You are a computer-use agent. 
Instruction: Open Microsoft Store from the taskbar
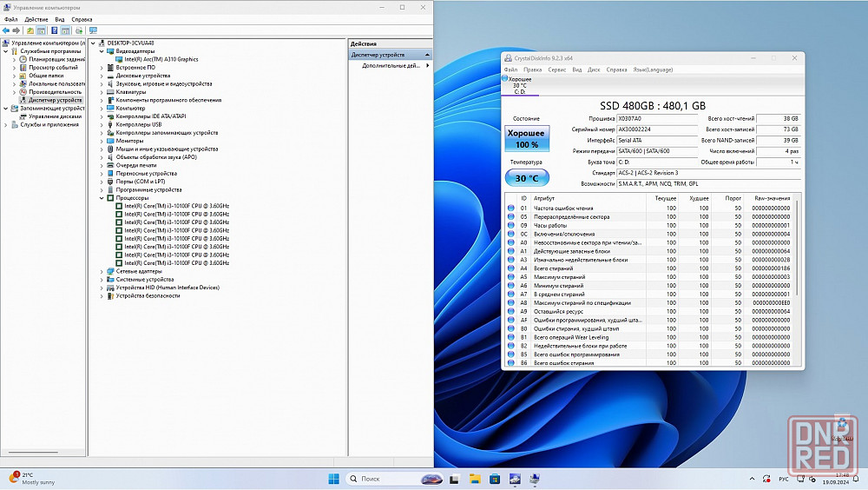coord(495,479)
